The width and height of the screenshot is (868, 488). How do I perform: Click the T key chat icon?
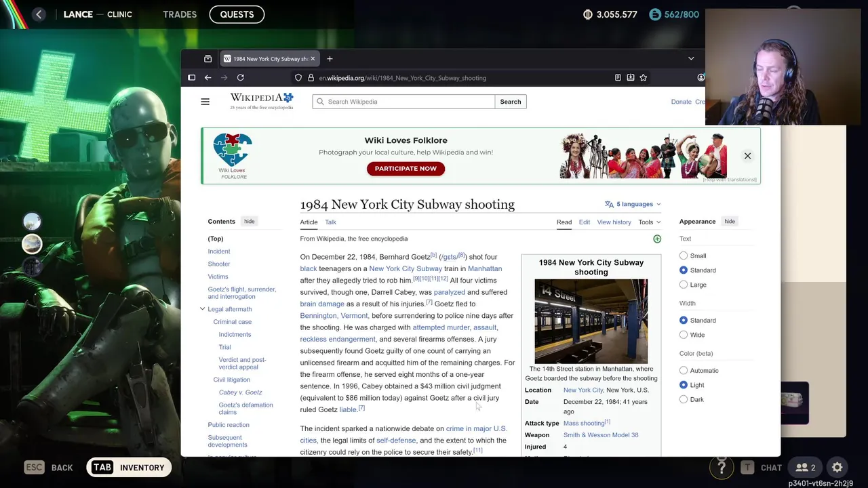747,468
